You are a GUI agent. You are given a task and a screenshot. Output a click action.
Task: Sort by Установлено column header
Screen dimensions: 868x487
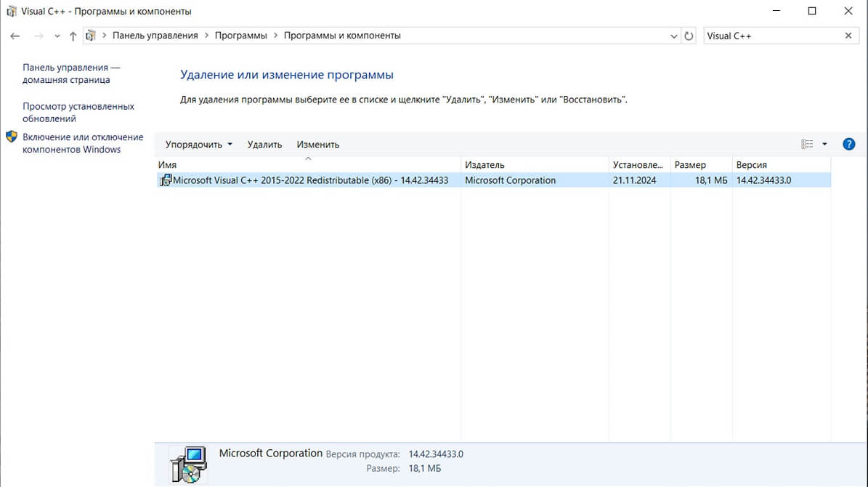tap(639, 165)
